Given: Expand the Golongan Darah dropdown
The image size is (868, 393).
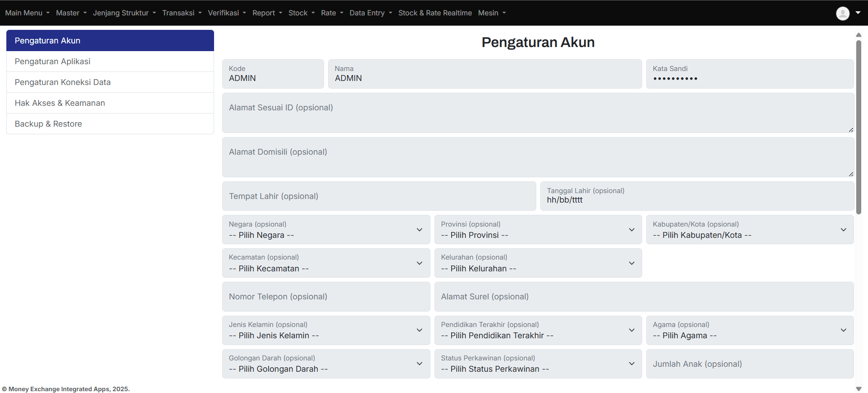Looking at the screenshot, I should coord(326,364).
